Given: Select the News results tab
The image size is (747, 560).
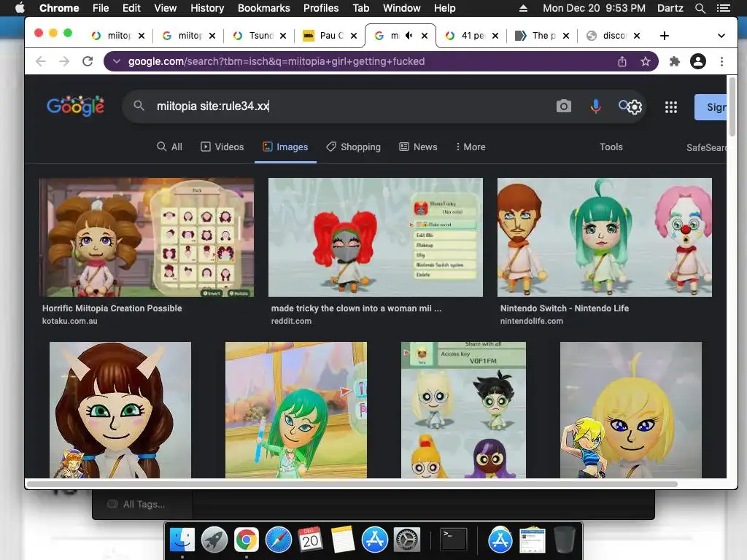Looking at the screenshot, I should click(418, 147).
